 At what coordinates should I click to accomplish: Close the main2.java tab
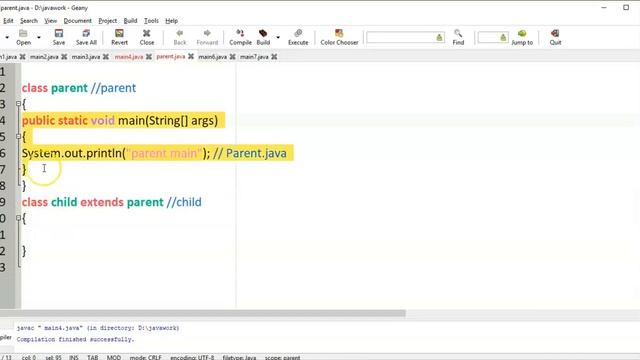coord(64,57)
